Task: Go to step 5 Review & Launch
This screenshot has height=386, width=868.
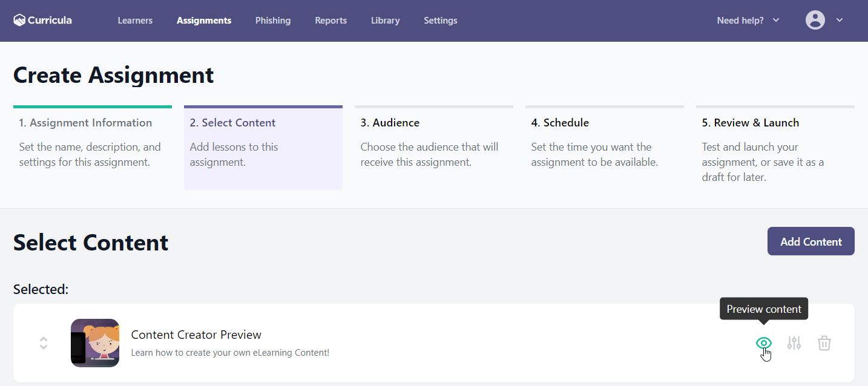Action: point(775,148)
